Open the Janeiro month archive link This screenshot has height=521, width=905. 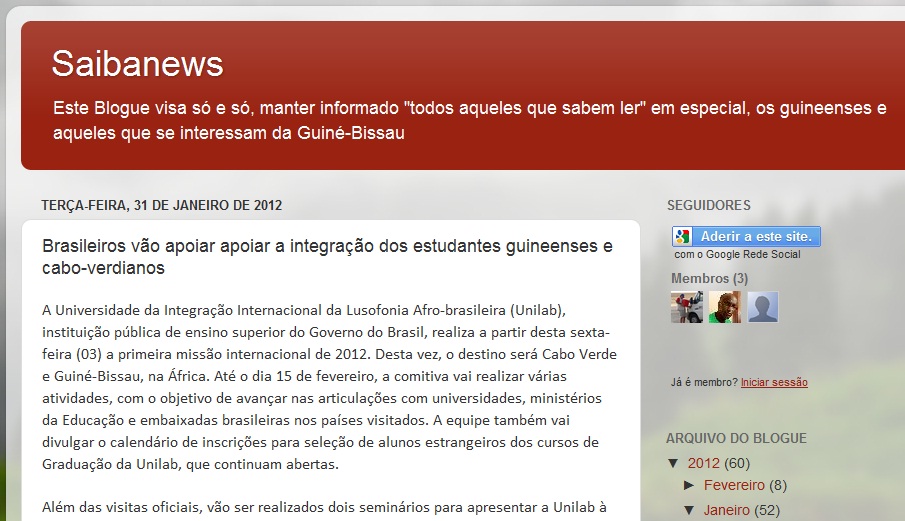pyautogui.click(x=727, y=510)
